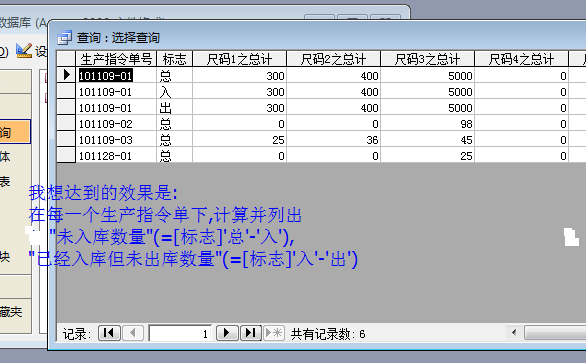Click the row selector of the first 101109-01 row
The image size is (586, 363).
coord(66,75)
